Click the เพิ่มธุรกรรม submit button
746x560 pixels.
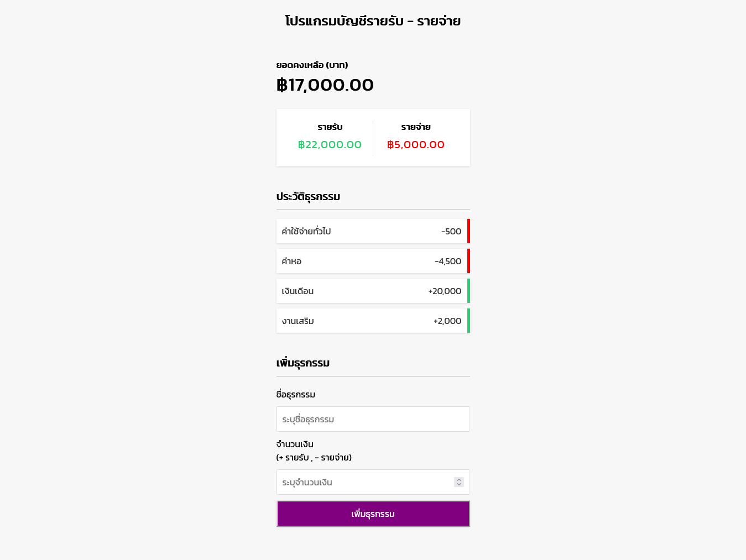pyautogui.click(x=373, y=514)
